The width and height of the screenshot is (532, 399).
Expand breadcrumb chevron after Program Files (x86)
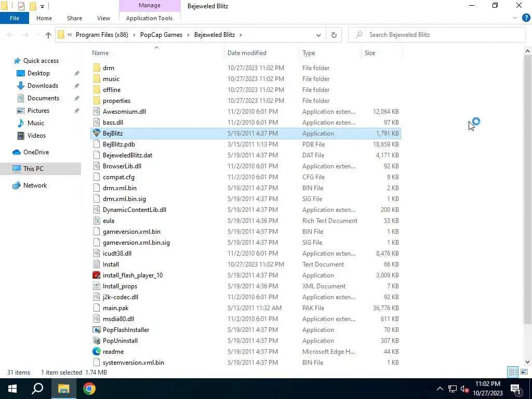coord(134,35)
